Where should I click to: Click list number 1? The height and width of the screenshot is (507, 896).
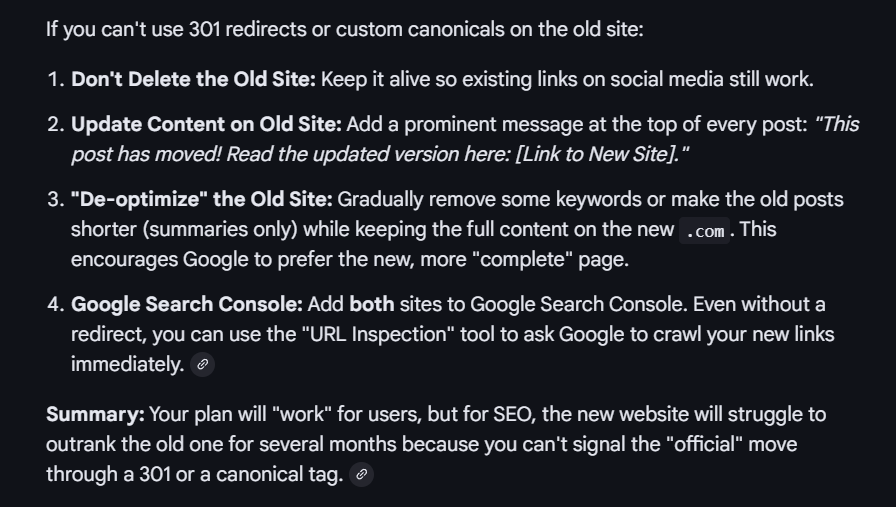coord(54,80)
